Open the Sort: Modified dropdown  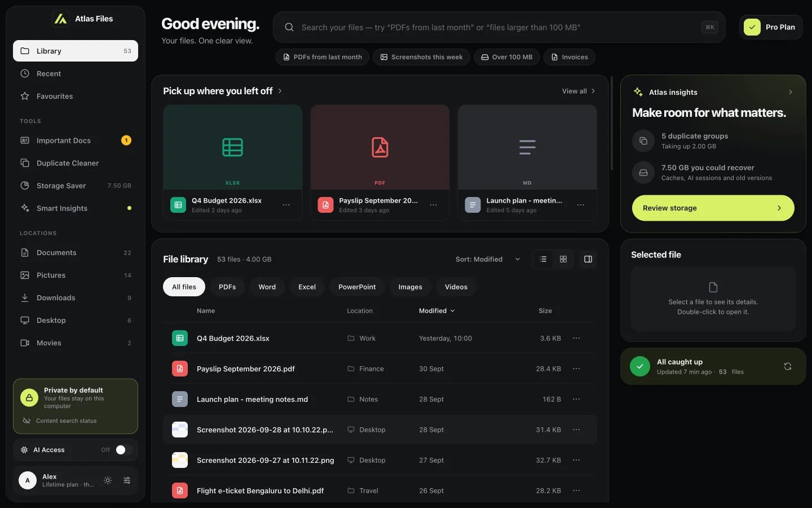pos(488,259)
